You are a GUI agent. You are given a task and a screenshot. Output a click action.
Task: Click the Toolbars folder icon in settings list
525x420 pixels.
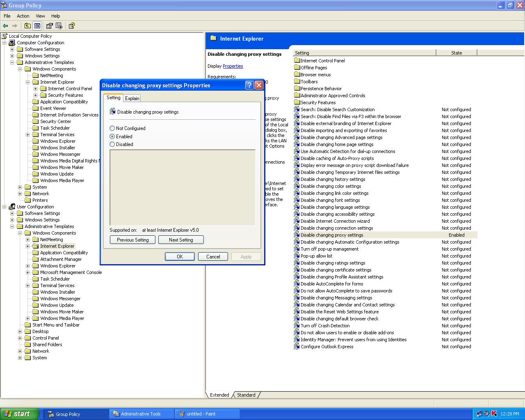[297, 81]
